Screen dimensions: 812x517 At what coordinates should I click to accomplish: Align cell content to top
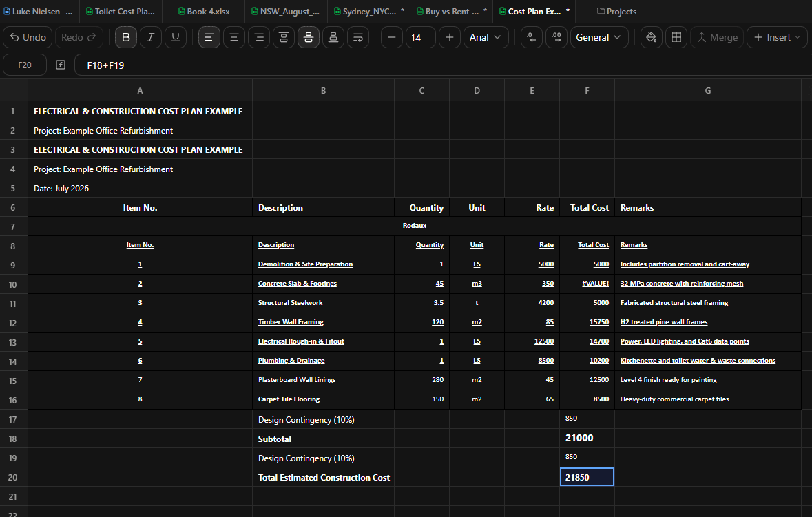click(284, 37)
